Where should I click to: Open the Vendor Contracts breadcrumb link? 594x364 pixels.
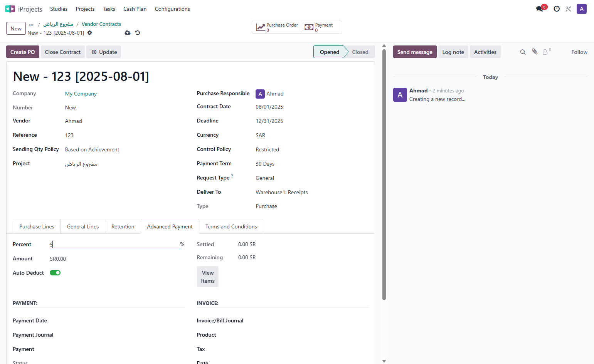(101, 24)
